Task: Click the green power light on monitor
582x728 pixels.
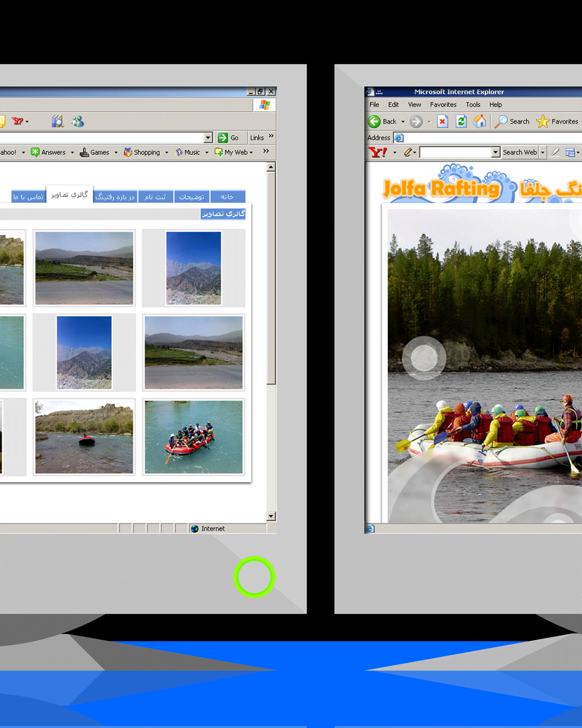Action: (254, 577)
